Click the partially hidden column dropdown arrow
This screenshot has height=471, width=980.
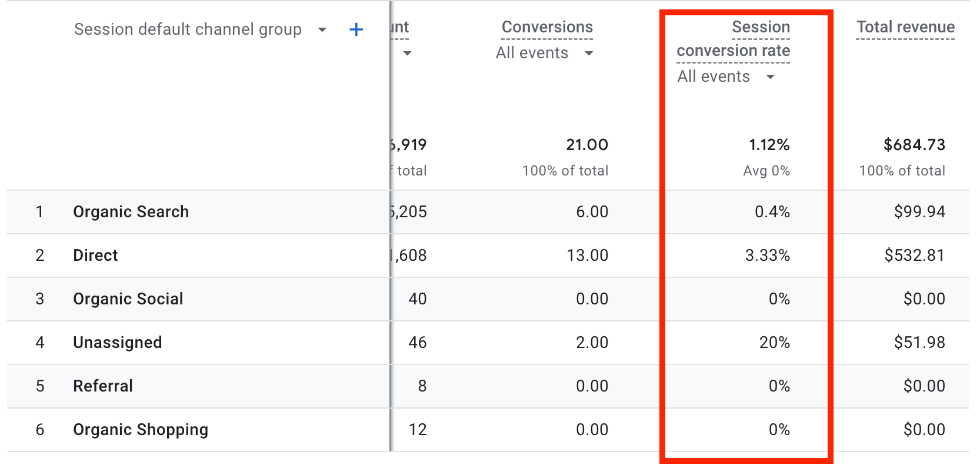coord(407,54)
